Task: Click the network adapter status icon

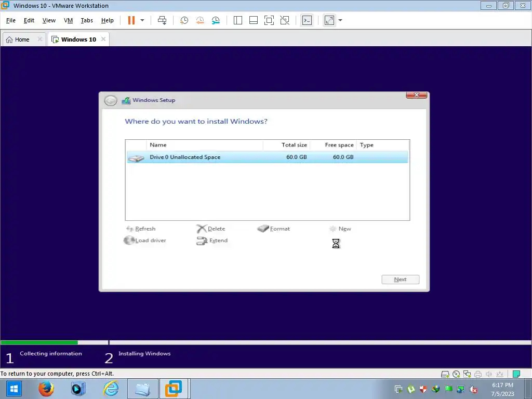Action: tap(467, 374)
